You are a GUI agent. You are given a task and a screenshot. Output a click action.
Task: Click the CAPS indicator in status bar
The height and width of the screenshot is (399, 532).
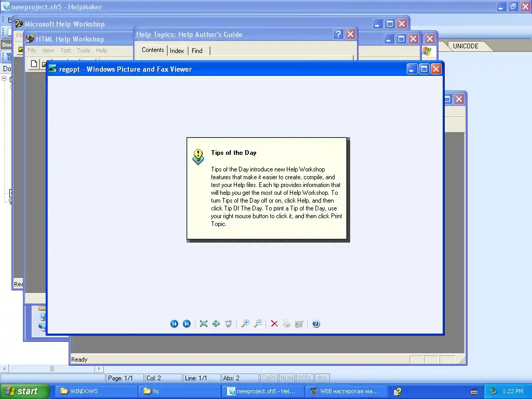pyautogui.click(x=269, y=378)
